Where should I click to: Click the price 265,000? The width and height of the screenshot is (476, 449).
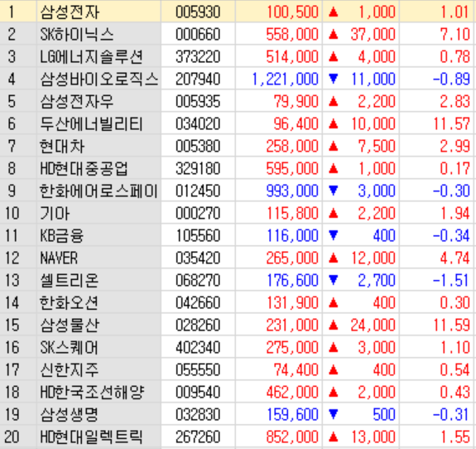(x=292, y=258)
